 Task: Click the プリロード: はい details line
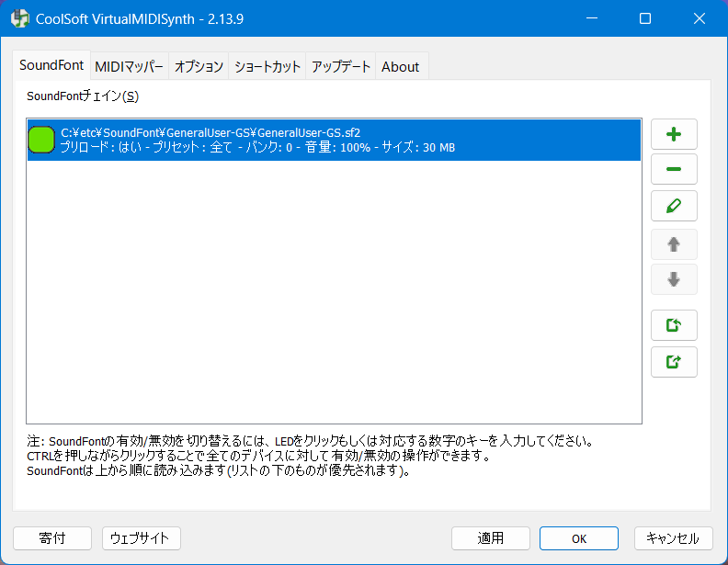pyautogui.click(x=257, y=148)
